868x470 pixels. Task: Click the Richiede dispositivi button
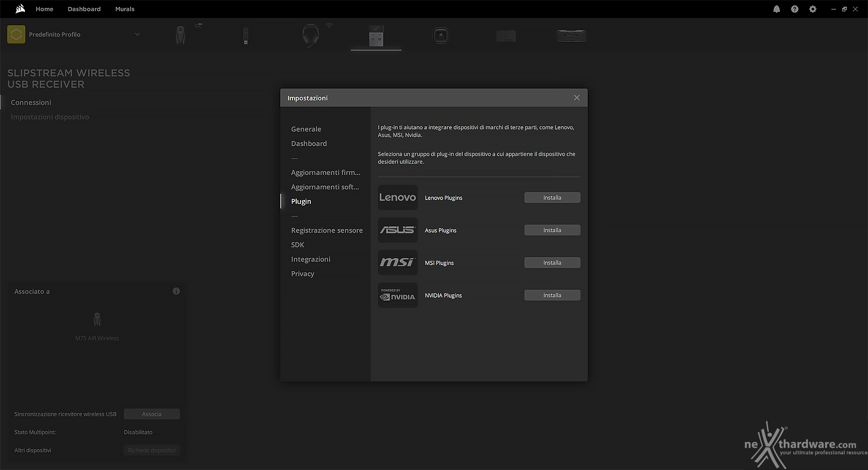coord(152,450)
